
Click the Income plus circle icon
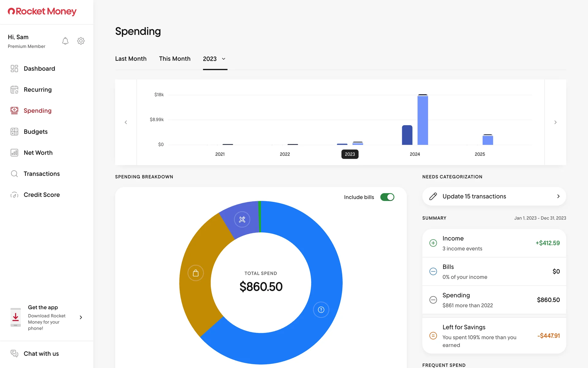click(x=433, y=243)
